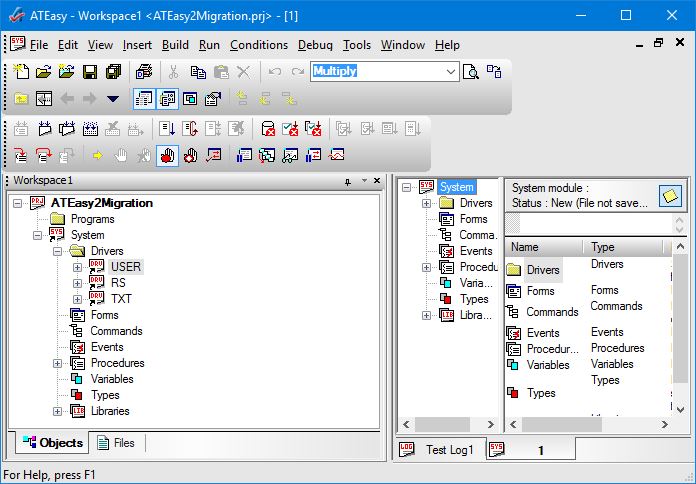Click the list vertical scrollbar down arrow
Viewport: 696px width, 484px height.
click(x=680, y=409)
